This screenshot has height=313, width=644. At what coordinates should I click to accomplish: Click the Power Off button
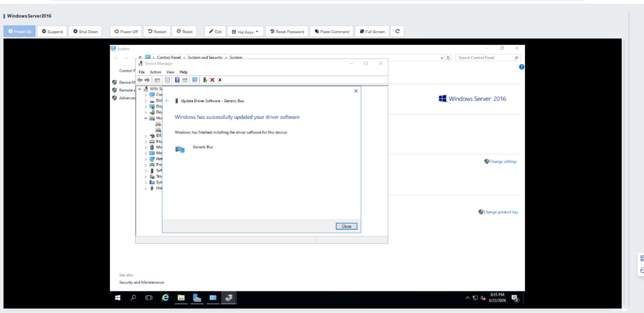pyautogui.click(x=126, y=31)
